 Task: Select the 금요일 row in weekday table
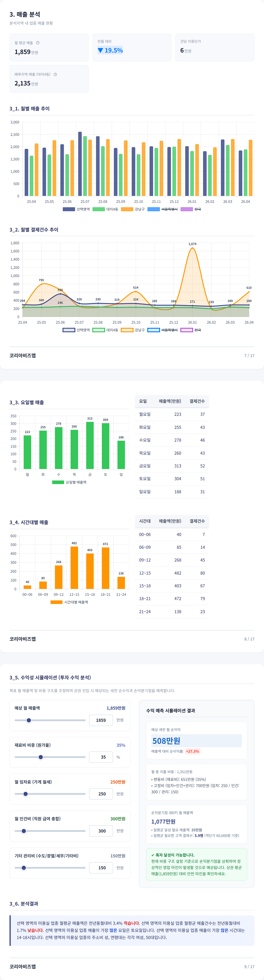pyautogui.click(x=172, y=466)
